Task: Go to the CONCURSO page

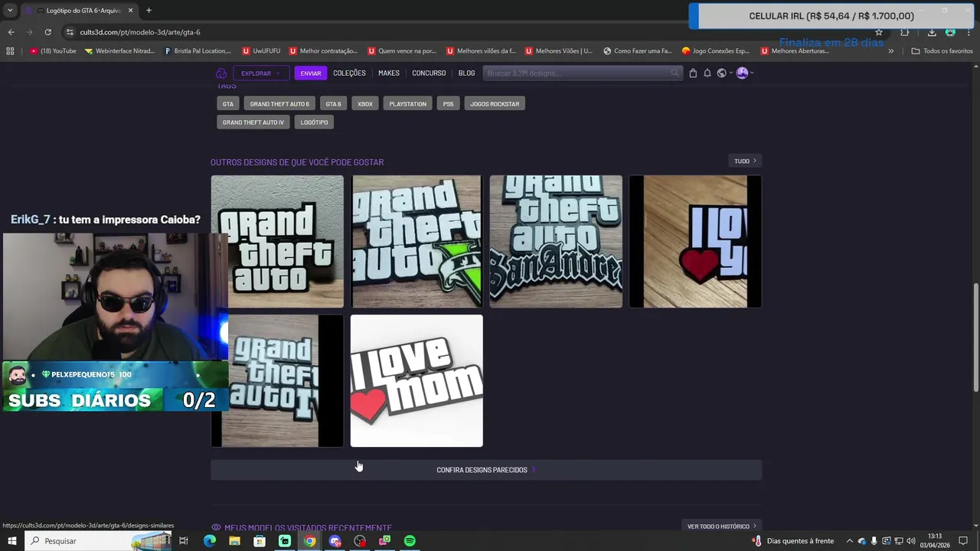Action: click(x=429, y=73)
